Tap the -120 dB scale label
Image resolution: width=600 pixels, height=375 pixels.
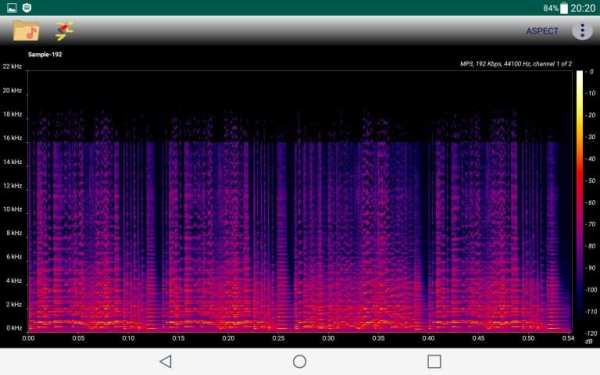(590, 334)
